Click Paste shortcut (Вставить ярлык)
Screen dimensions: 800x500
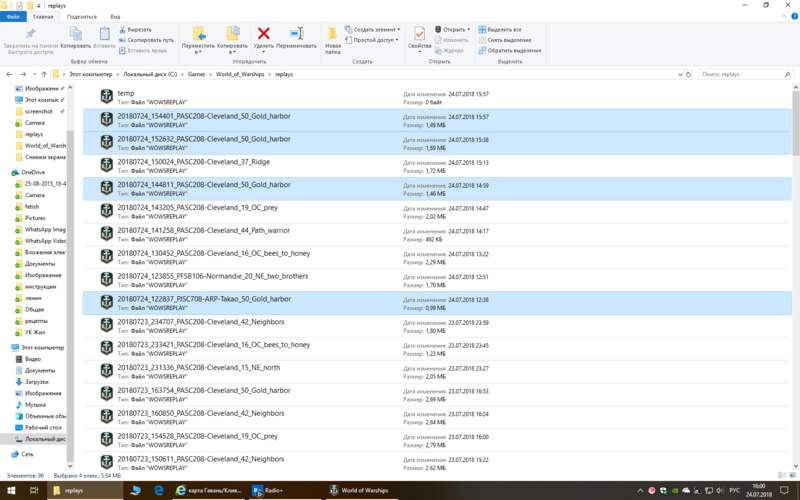(x=143, y=51)
